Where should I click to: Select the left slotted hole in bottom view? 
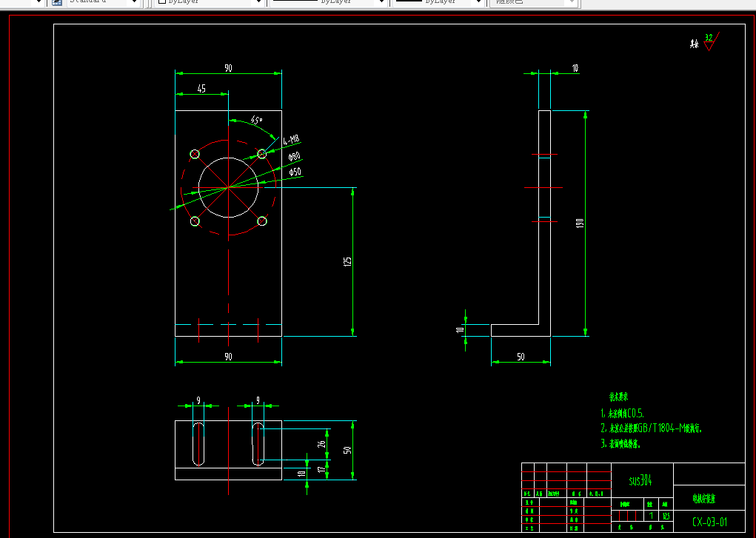click(198, 443)
